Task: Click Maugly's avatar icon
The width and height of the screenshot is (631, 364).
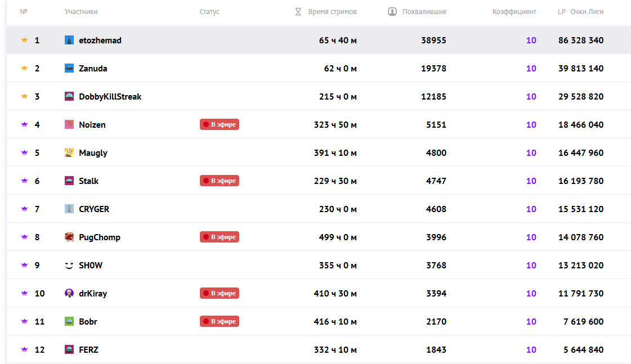Action: [x=69, y=153]
